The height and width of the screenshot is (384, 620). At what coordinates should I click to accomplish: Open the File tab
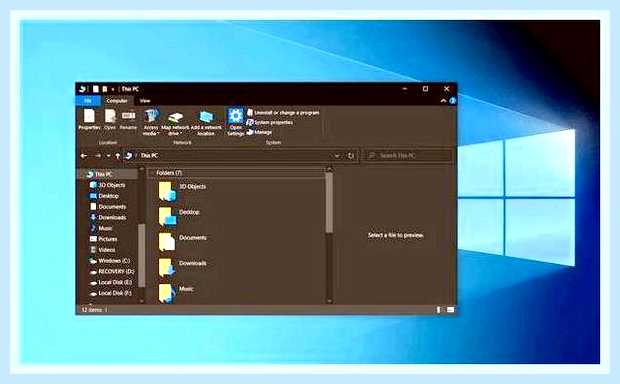pos(88,101)
